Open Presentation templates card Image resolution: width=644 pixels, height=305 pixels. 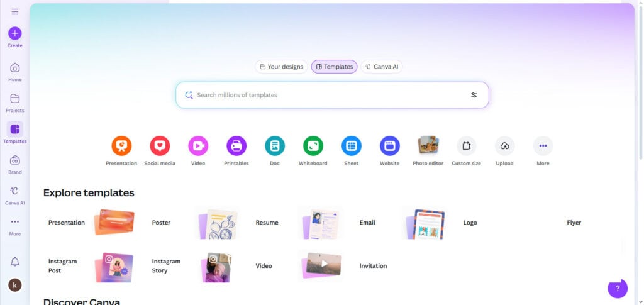pos(91,223)
